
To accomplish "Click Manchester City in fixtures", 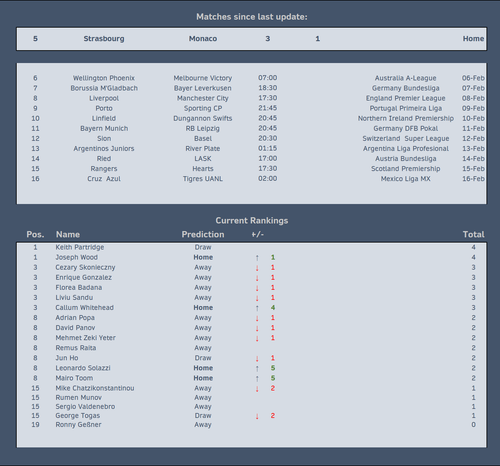I will point(203,98).
